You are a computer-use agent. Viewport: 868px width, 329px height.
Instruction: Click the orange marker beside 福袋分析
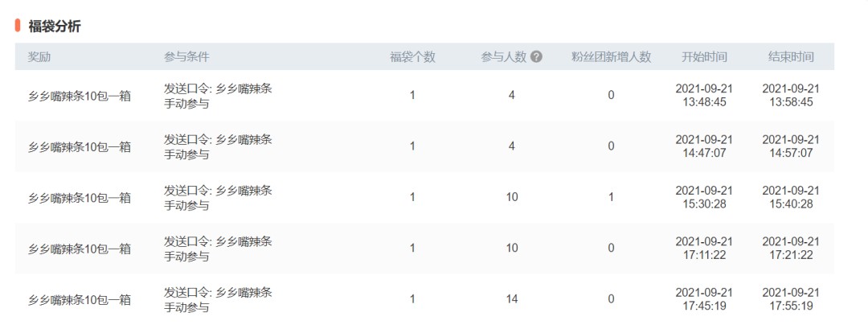(18, 25)
